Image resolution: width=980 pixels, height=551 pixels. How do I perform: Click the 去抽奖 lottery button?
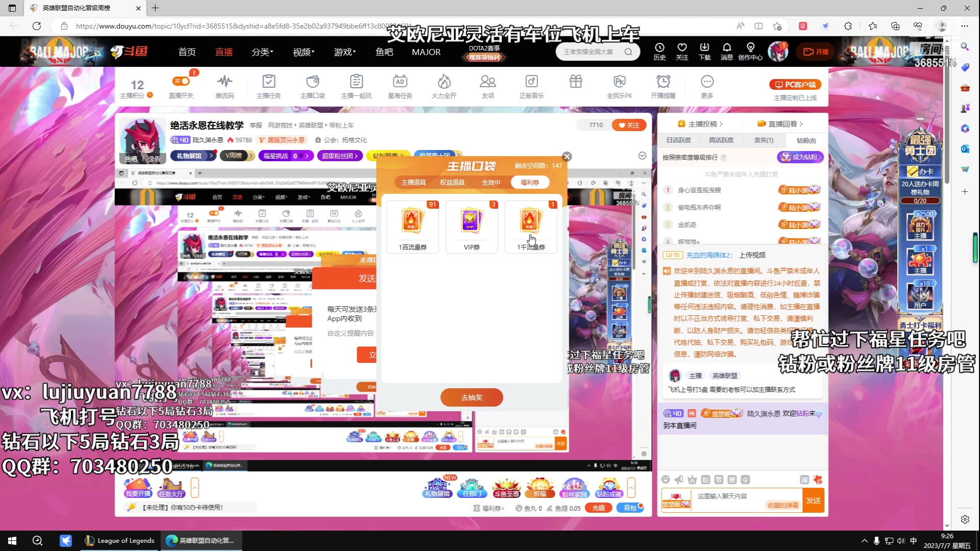click(472, 397)
